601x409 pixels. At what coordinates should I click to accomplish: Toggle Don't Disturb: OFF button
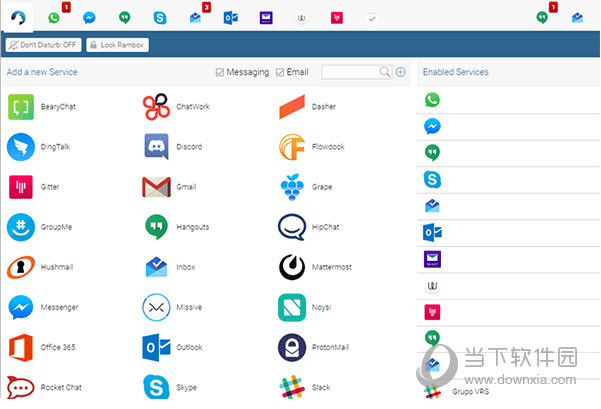[x=43, y=45]
